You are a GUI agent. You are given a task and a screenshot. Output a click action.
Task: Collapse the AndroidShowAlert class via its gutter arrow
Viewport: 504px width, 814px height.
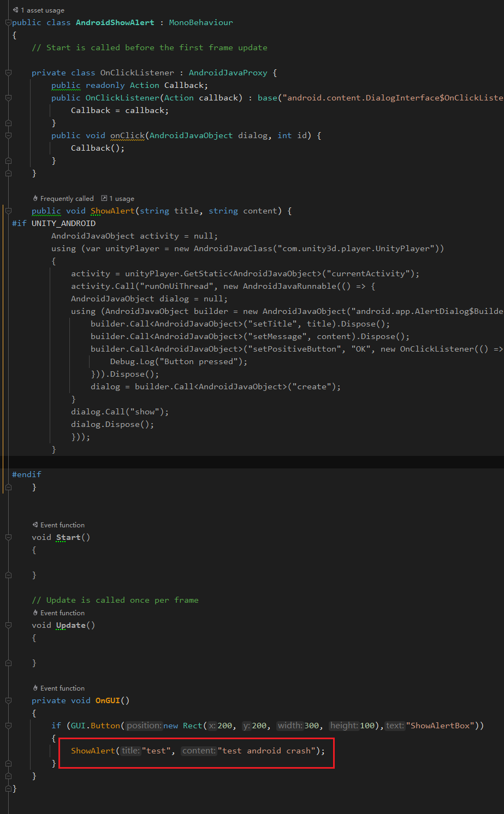(8, 22)
